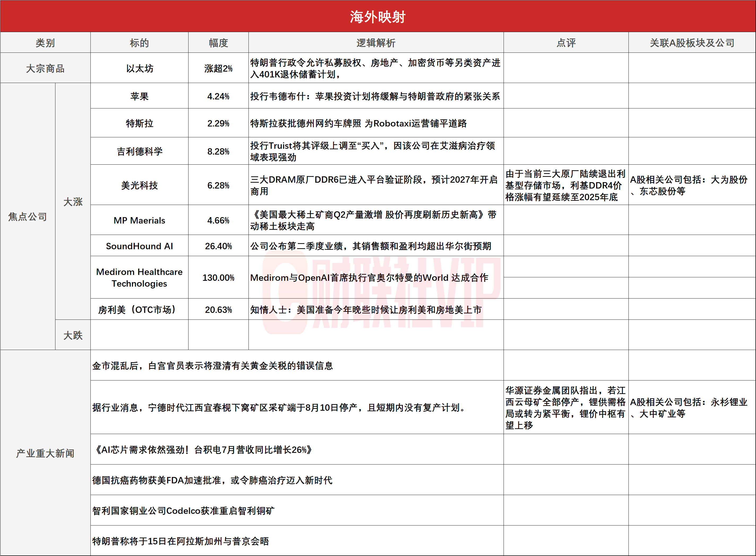Click the Medirom Healthcare Technologies cell
This screenshot has height=556, width=756.
[139, 277]
